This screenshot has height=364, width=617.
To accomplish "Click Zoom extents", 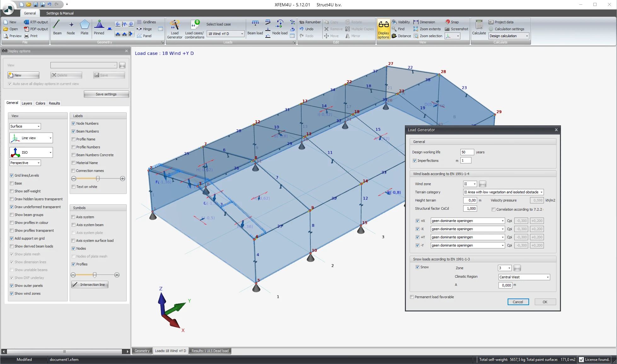I will [427, 29].
